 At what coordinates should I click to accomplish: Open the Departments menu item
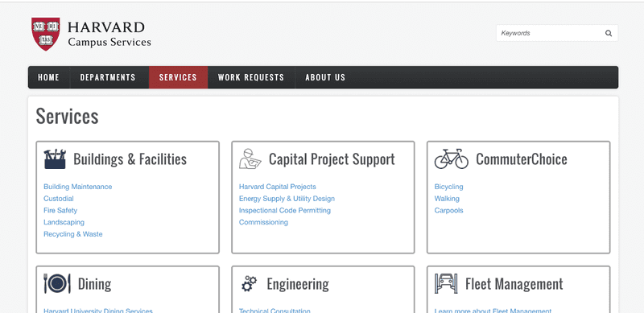click(108, 77)
